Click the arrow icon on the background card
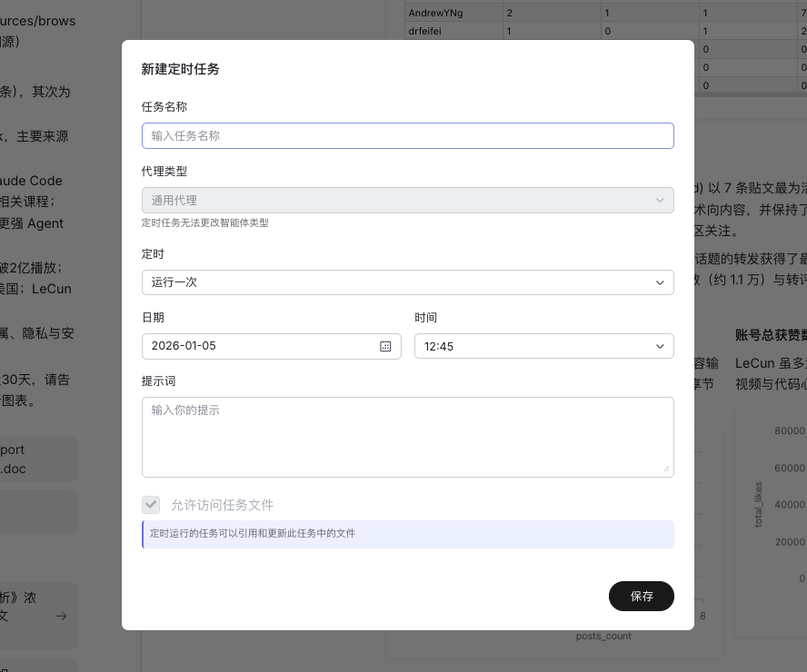 click(61, 616)
